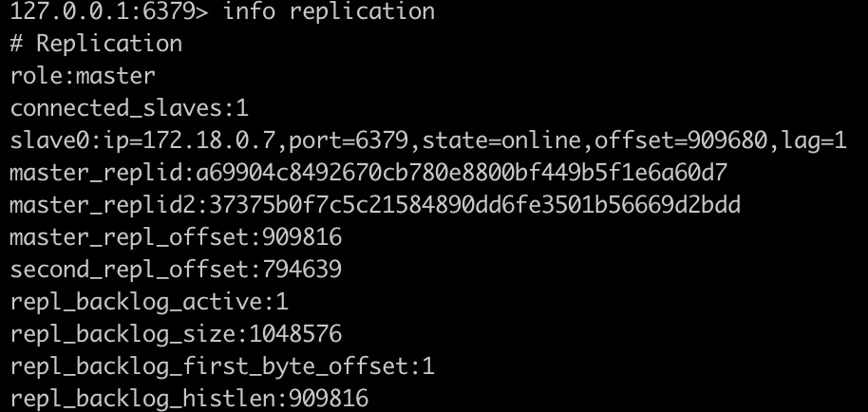The image size is (868, 412).
Task: Click the repl_backlog_size:1048576 line
Action: coord(176,334)
